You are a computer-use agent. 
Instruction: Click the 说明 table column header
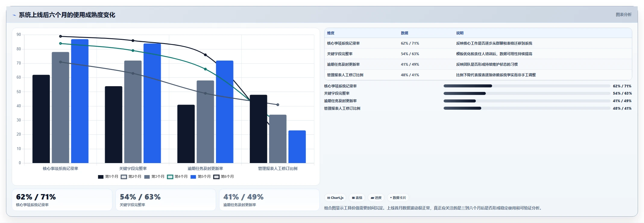460,33
